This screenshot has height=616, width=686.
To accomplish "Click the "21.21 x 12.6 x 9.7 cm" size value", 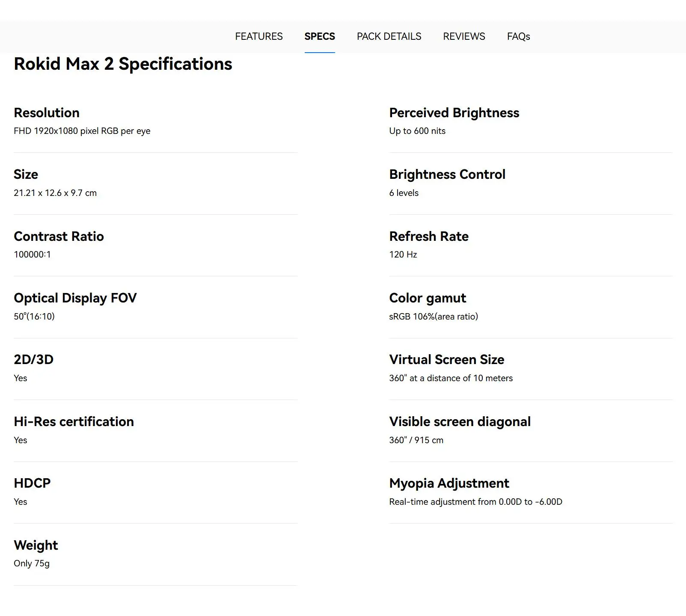I will (x=55, y=193).
